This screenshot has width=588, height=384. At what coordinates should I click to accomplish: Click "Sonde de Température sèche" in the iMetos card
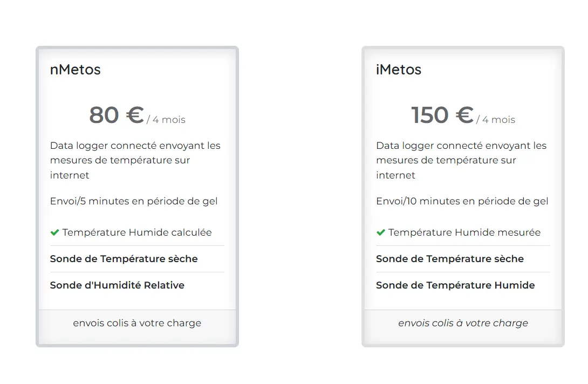[450, 259]
